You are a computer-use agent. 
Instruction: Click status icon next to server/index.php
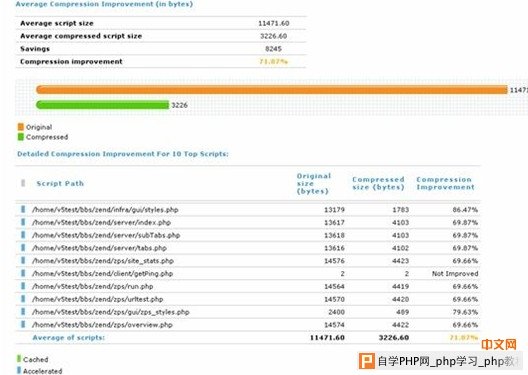pos(23,222)
